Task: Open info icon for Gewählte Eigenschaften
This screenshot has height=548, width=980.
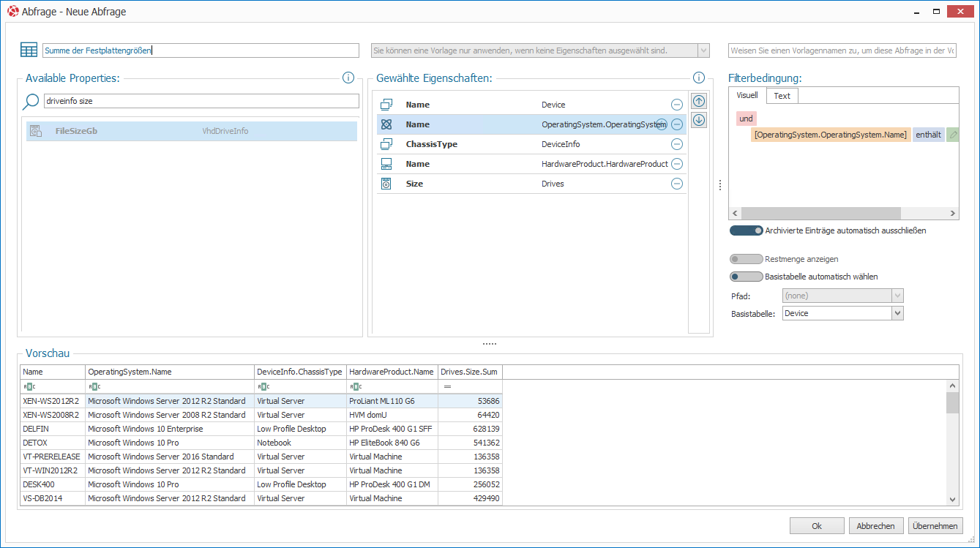Action: pyautogui.click(x=699, y=78)
